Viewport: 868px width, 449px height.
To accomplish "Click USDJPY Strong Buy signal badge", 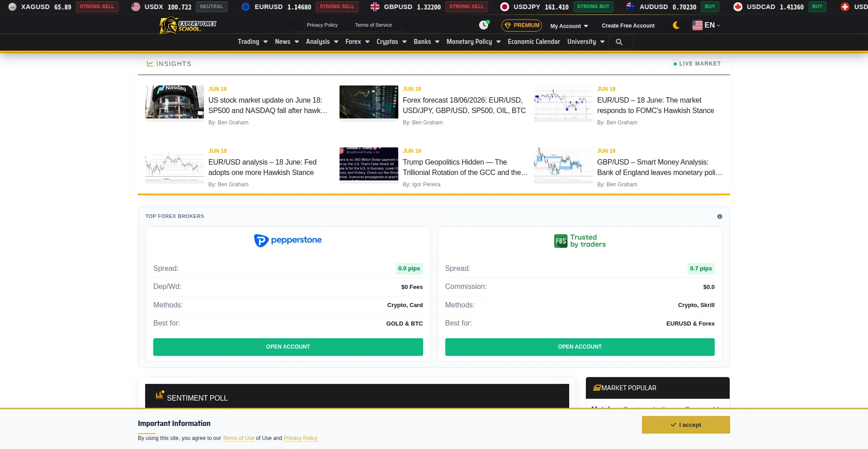I will [x=593, y=7].
